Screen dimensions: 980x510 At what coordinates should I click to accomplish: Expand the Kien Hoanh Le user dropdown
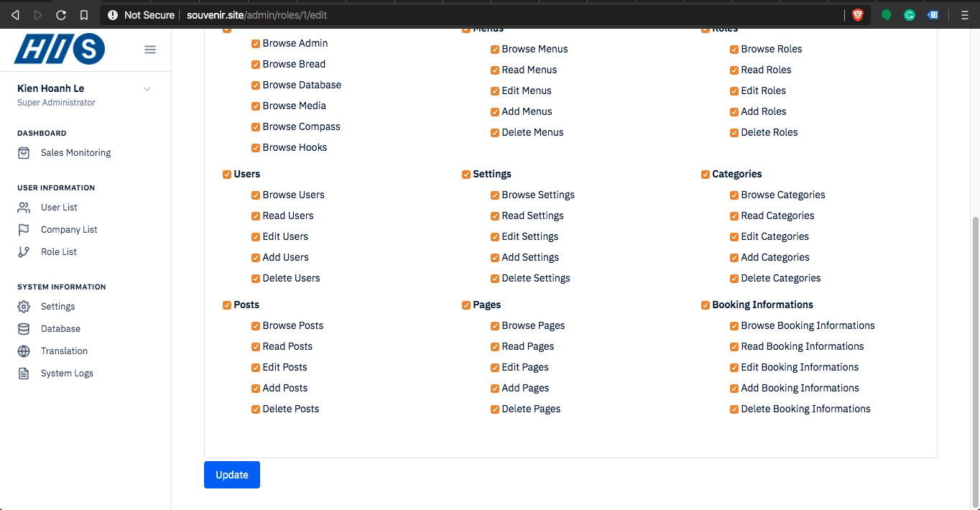(147, 89)
